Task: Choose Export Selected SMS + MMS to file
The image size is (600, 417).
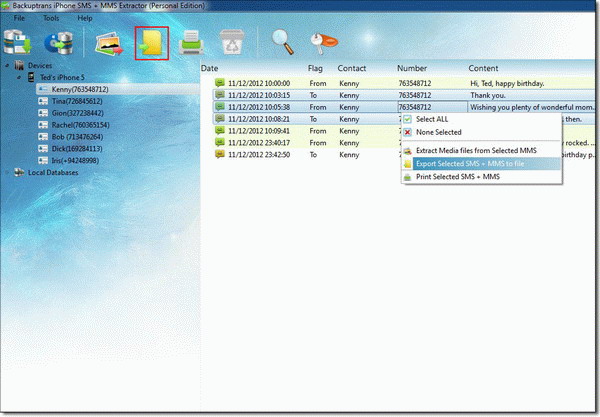Action: click(481, 164)
